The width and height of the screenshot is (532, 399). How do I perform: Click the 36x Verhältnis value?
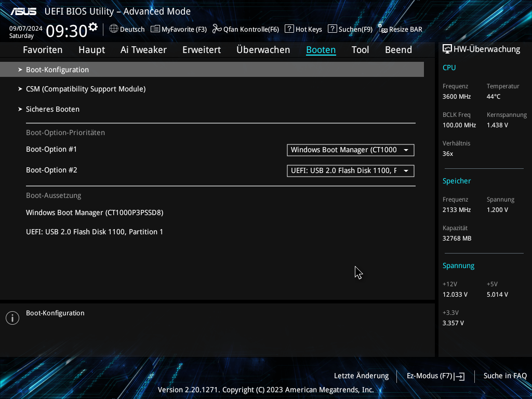[x=448, y=154]
